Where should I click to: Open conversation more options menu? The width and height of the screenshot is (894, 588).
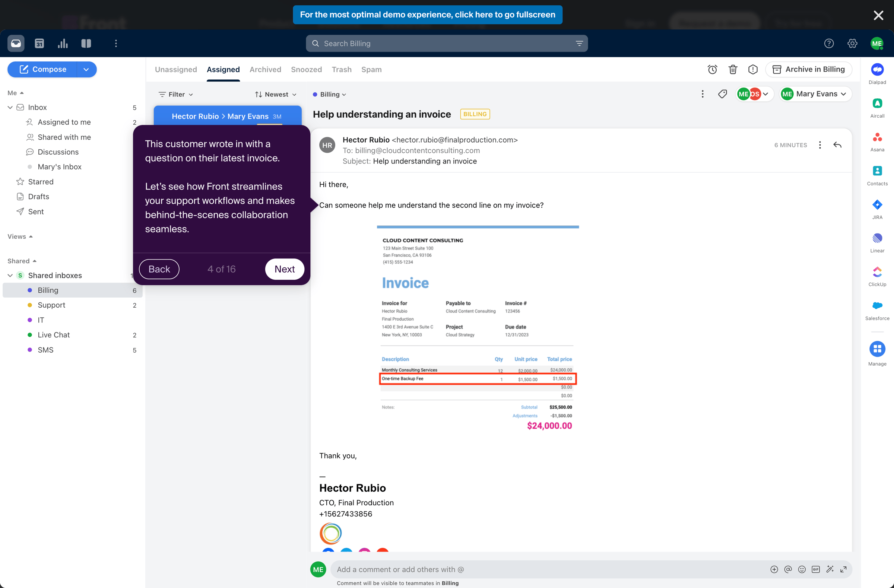(x=702, y=94)
